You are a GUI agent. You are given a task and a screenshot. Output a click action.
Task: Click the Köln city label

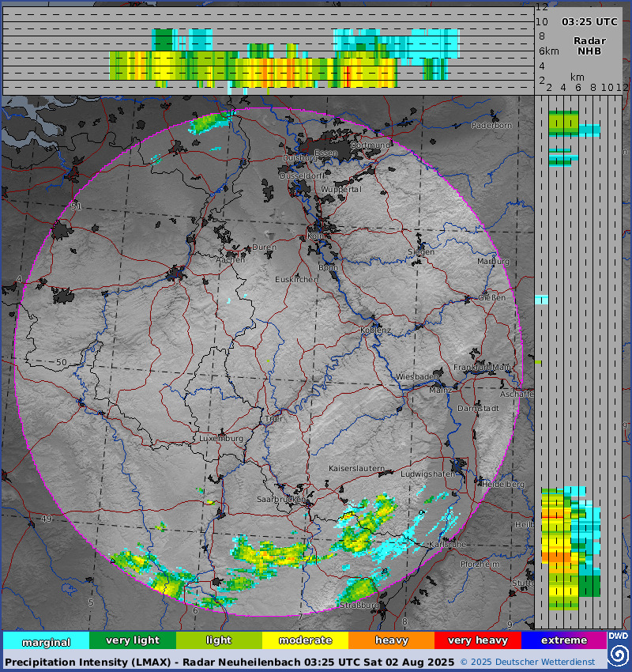point(315,236)
